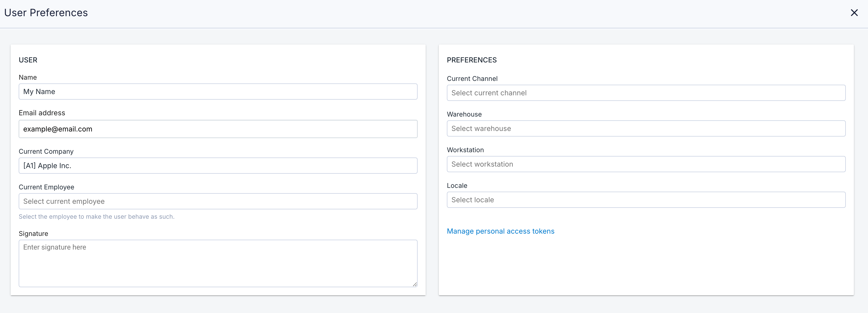The height and width of the screenshot is (313, 868).
Task: Click the USER section heading
Action: (x=28, y=60)
